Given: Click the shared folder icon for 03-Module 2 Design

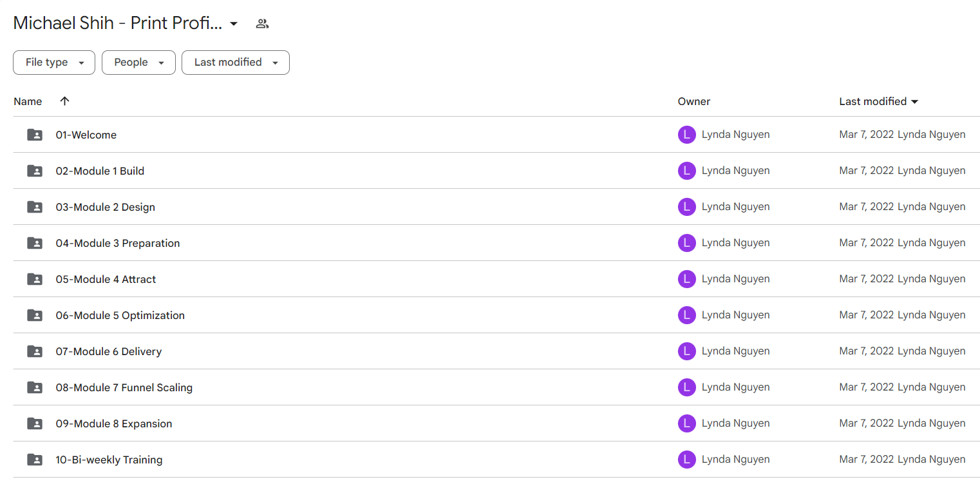Looking at the screenshot, I should pyautogui.click(x=35, y=207).
